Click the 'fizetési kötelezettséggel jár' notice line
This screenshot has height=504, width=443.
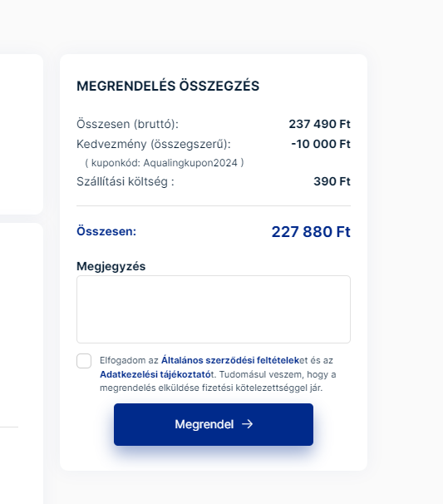(x=262, y=388)
